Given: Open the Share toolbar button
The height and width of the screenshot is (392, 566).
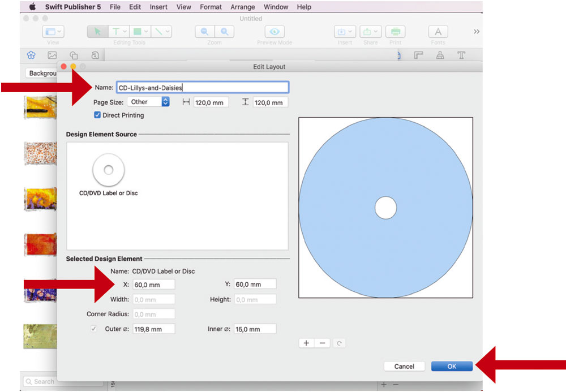Looking at the screenshot, I should [x=370, y=32].
